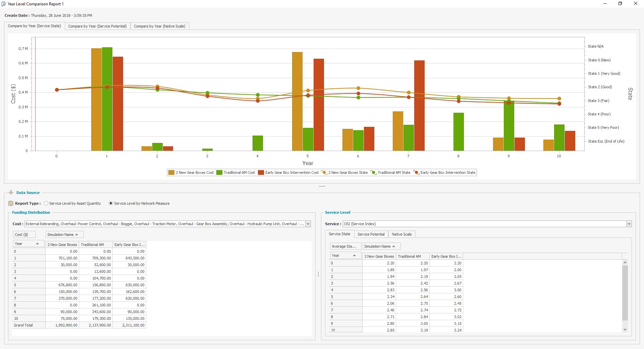Collapse the Data Source panel expander icon
Screen dimensions: 644x349
[11, 193]
